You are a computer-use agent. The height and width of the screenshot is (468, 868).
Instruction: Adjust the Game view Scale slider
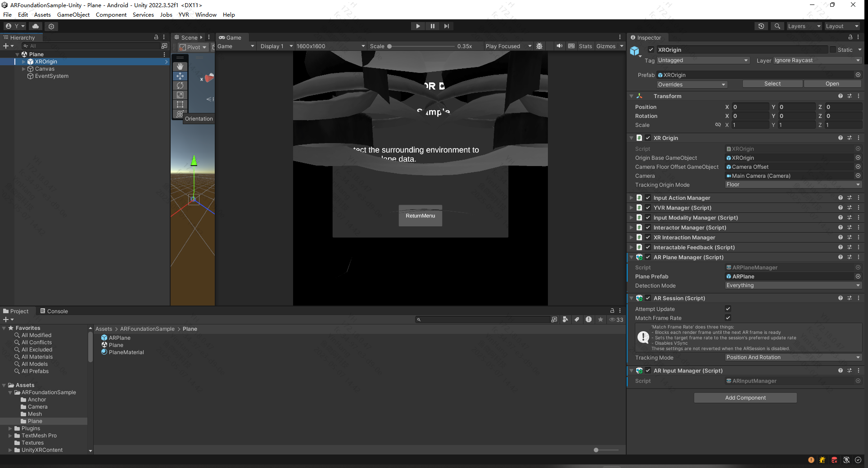pos(390,46)
